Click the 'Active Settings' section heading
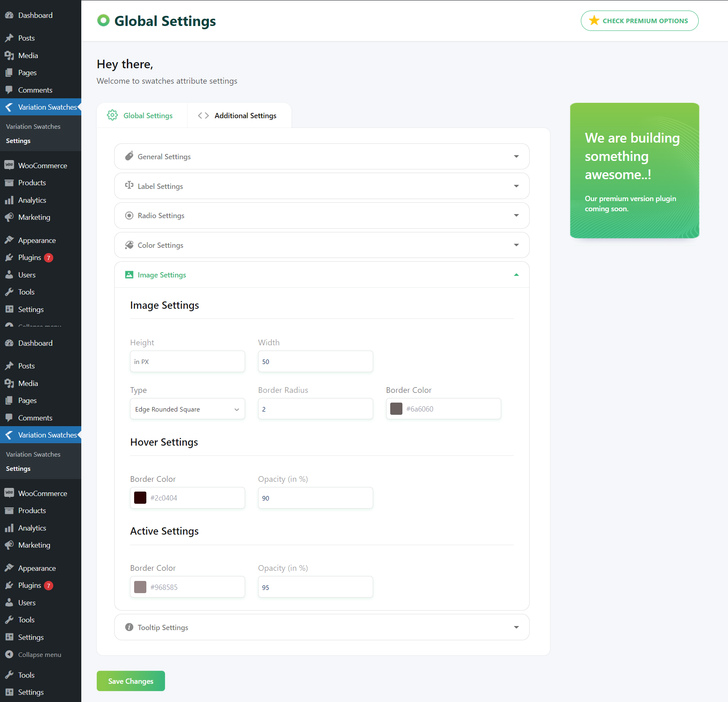Screen dimensions: 728x702 (x=164, y=531)
